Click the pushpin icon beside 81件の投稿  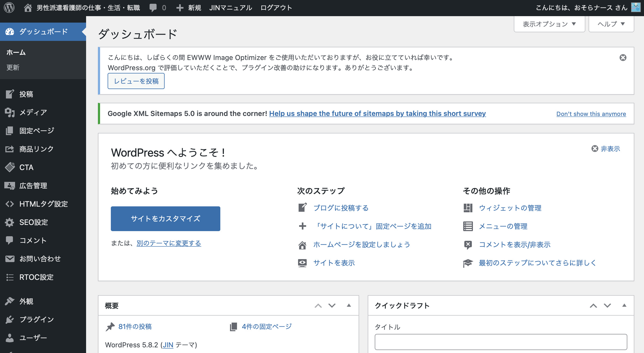coord(110,327)
